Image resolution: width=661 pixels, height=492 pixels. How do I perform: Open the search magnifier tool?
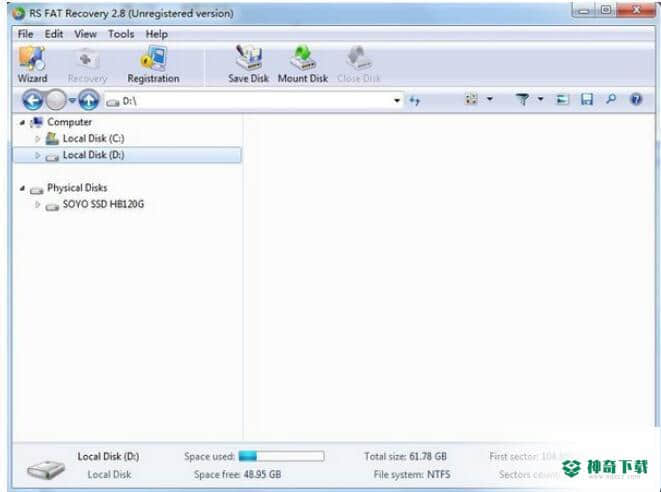pyautogui.click(x=611, y=99)
